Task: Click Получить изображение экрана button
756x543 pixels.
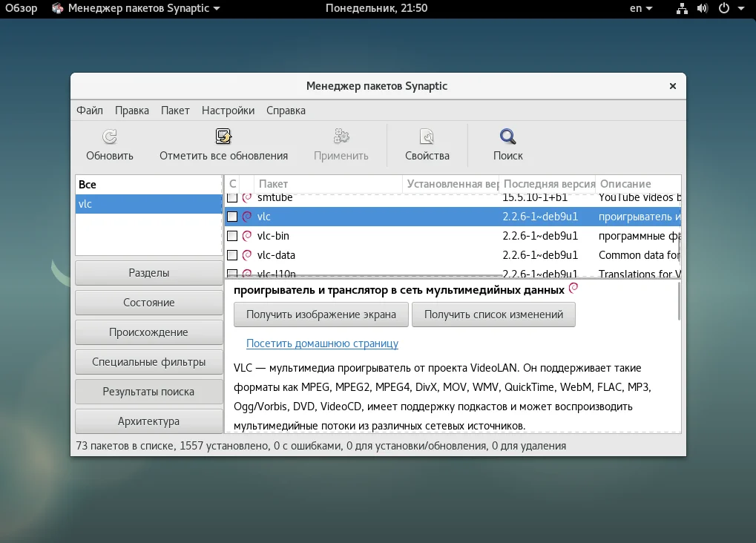Action: 321,315
